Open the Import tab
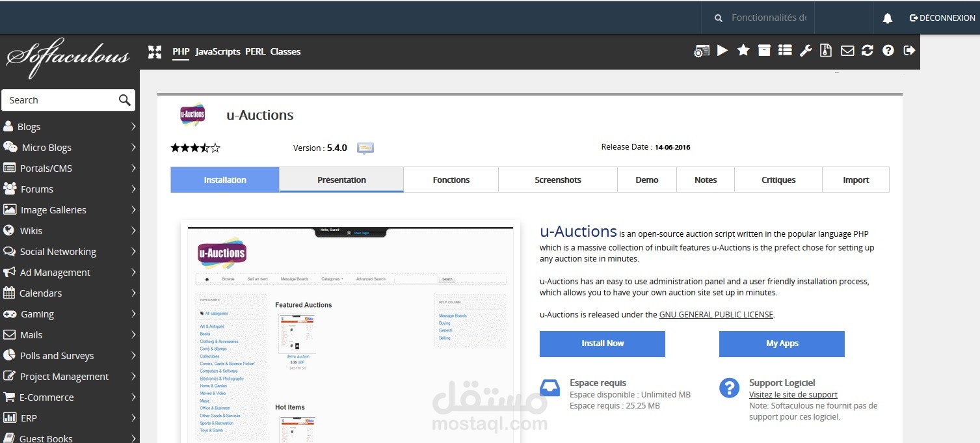 click(856, 180)
